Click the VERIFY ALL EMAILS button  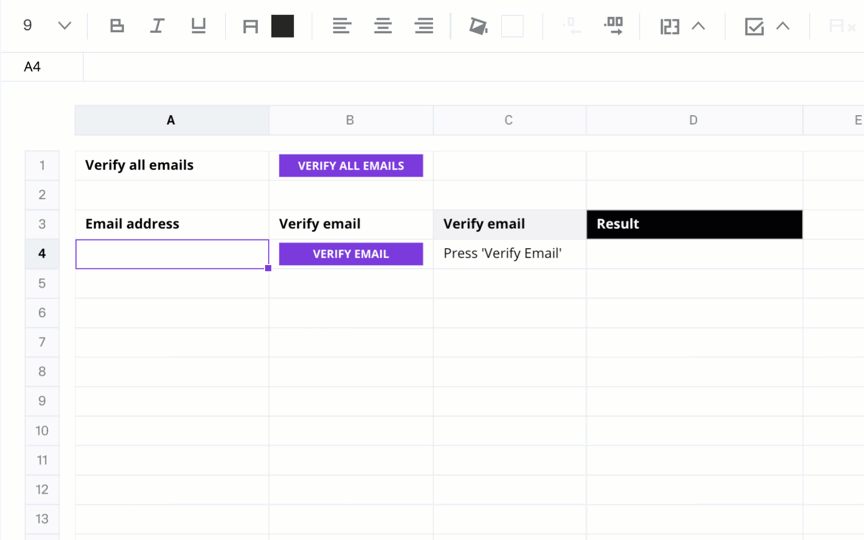pos(351,166)
